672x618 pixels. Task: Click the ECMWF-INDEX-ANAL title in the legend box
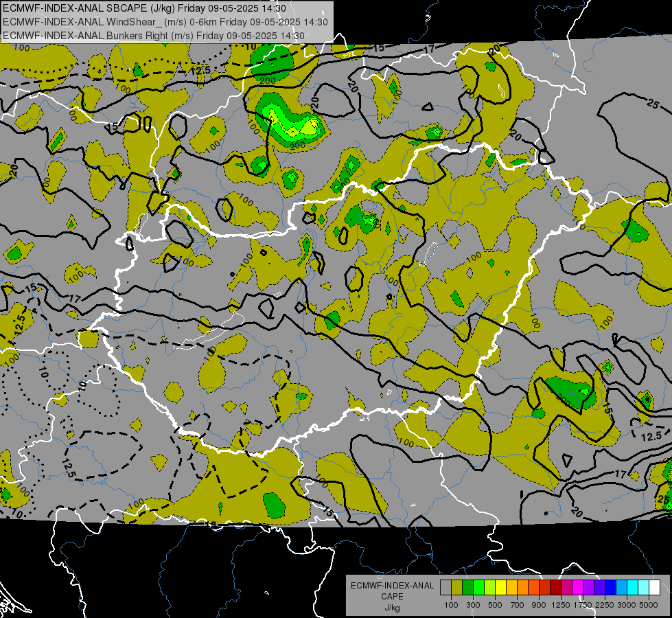tap(393, 586)
